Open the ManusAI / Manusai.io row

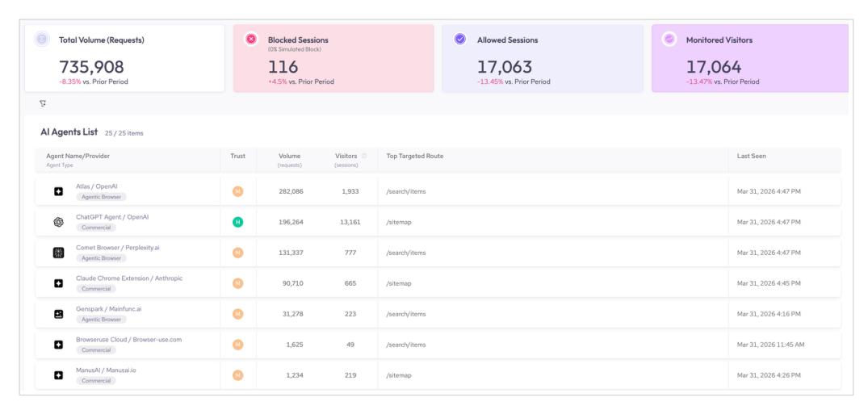[438, 375]
